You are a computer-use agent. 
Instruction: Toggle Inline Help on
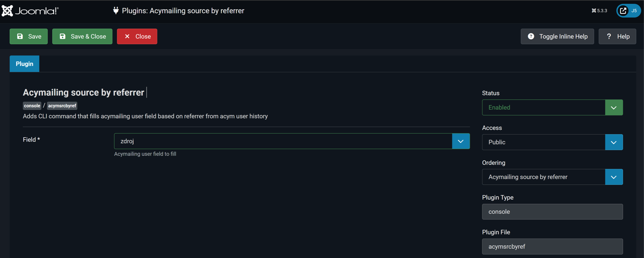[557, 36]
